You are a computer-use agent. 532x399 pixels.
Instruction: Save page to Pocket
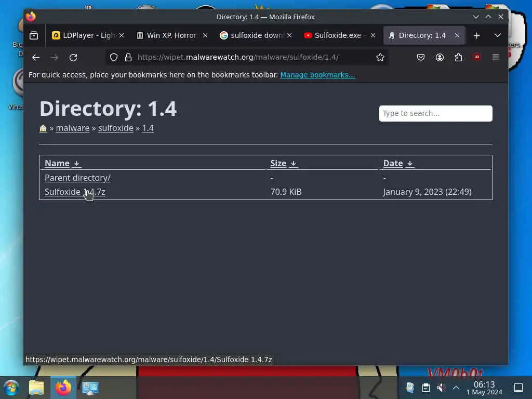pos(421,57)
